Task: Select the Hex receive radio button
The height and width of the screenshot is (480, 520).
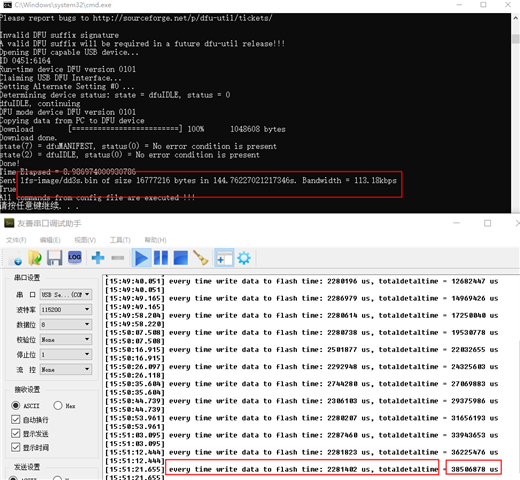Action: [x=58, y=406]
